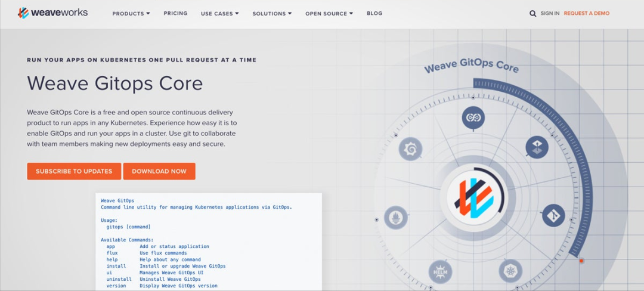Open the Blog from navigation
This screenshot has width=644, height=291.
[x=374, y=13]
